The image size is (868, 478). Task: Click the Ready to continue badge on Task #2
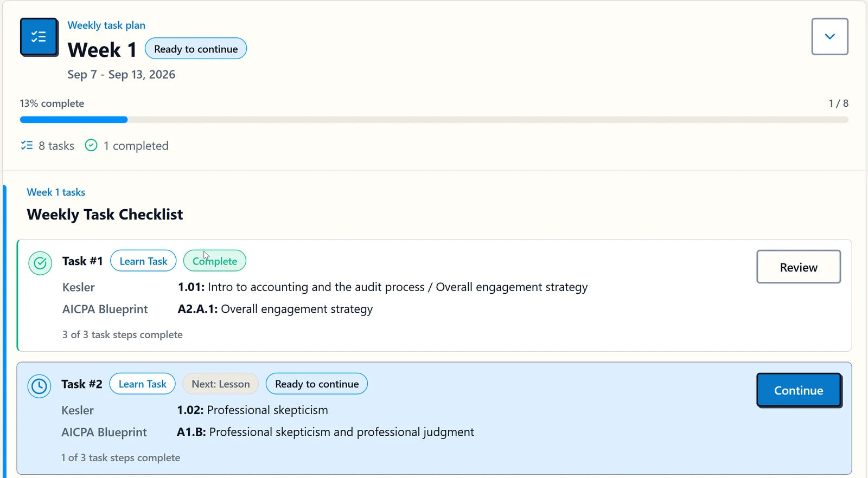pyautogui.click(x=317, y=384)
